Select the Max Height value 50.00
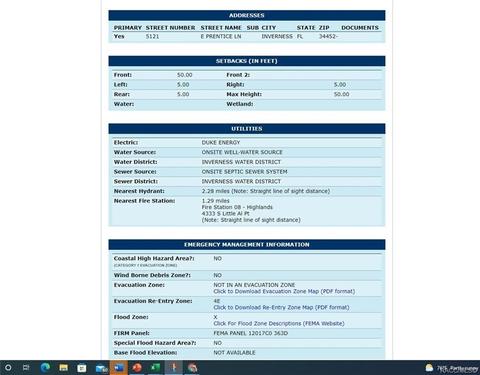This screenshot has height=375, width=480. pyautogui.click(x=342, y=94)
